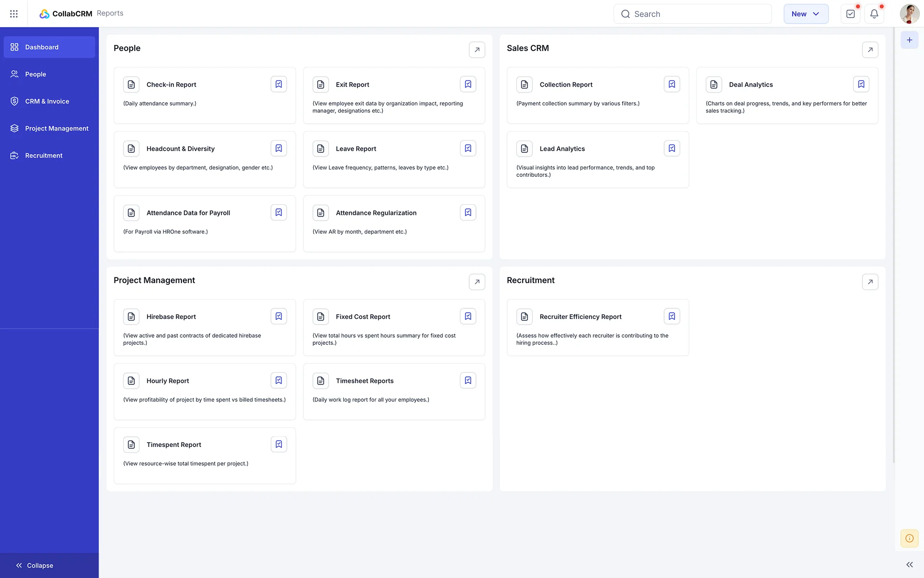
Task: Expand the Sales CRM section
Action: pyautogui.click(x=870, y=50)
